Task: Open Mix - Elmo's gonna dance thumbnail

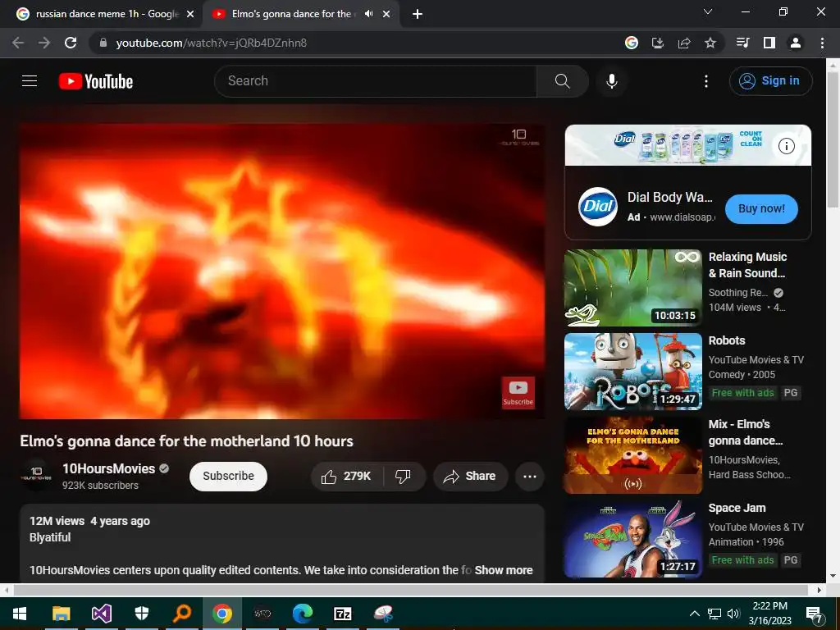Action: 633,454
